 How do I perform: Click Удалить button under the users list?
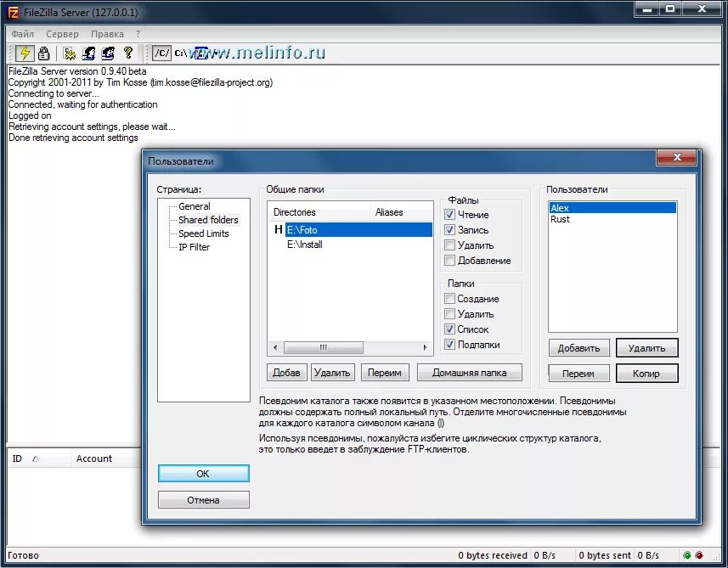tap(646, 348)
